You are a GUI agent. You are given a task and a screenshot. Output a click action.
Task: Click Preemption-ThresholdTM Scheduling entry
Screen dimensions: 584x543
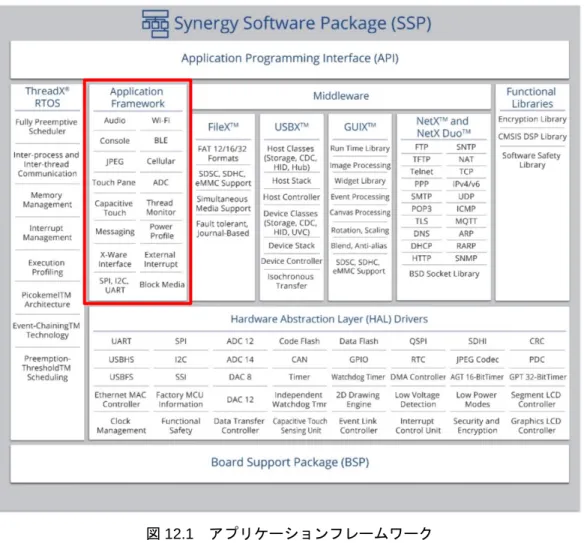coord(47,368)
